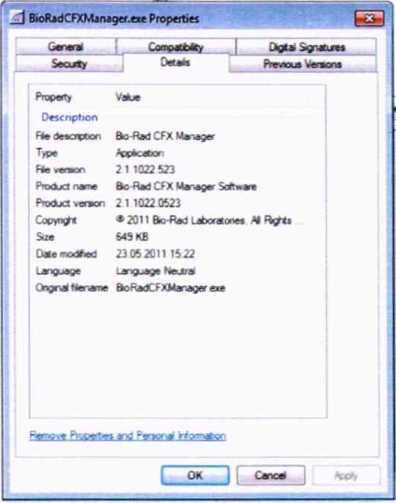Open the Previous Versions tab

[302, 64]
